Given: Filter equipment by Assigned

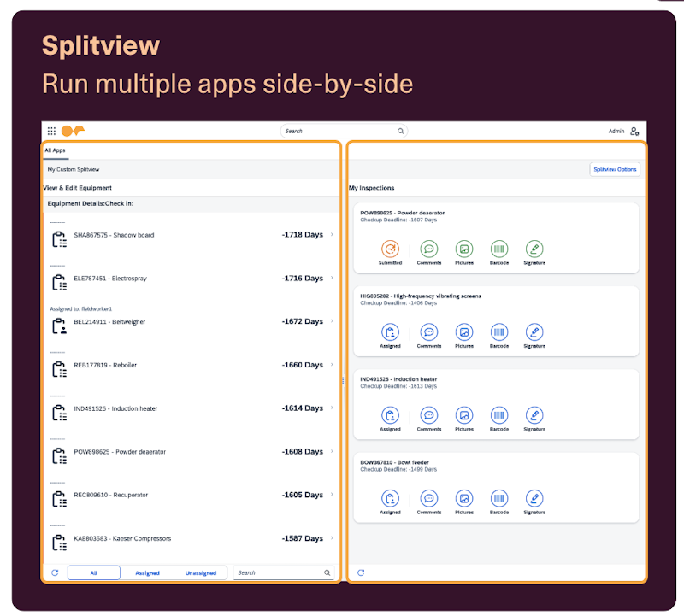Looking at the screenshot, I should pyautogui.click(x=147, y=572).
